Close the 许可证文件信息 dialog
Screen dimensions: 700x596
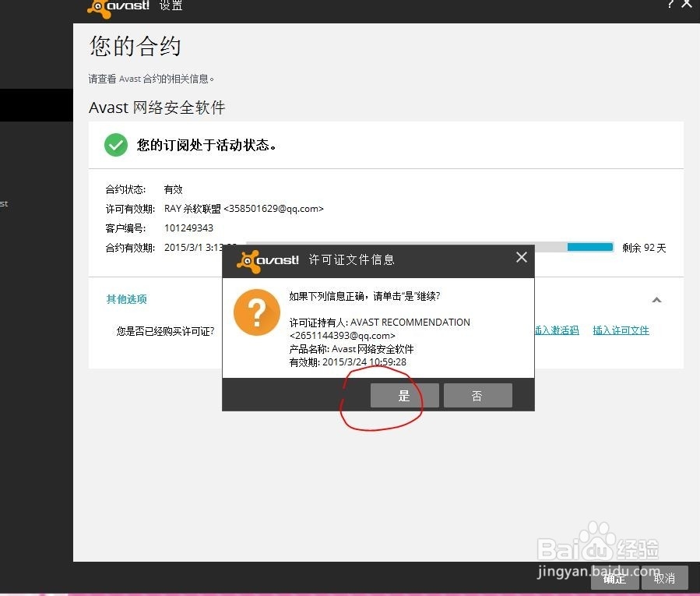point(522,257)
